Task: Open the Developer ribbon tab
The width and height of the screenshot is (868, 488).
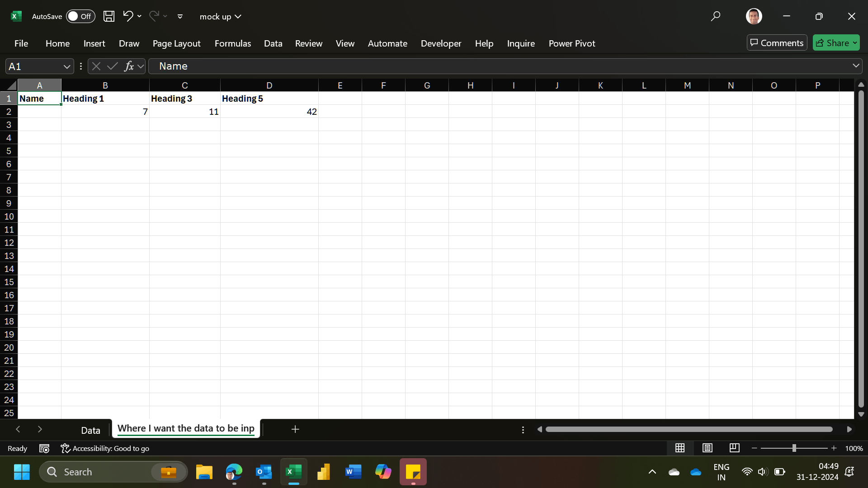Action: coord(441,43)
